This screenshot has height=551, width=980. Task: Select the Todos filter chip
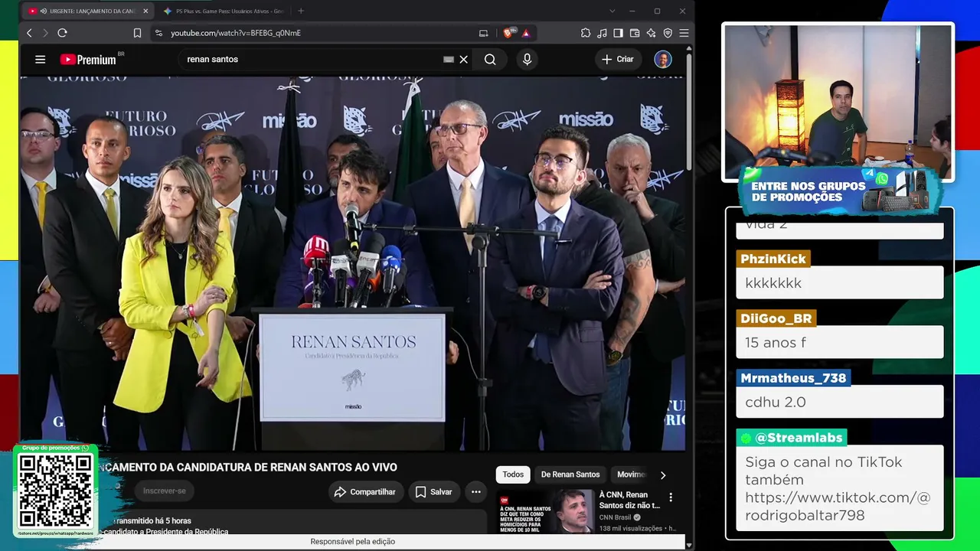point(513,474)
